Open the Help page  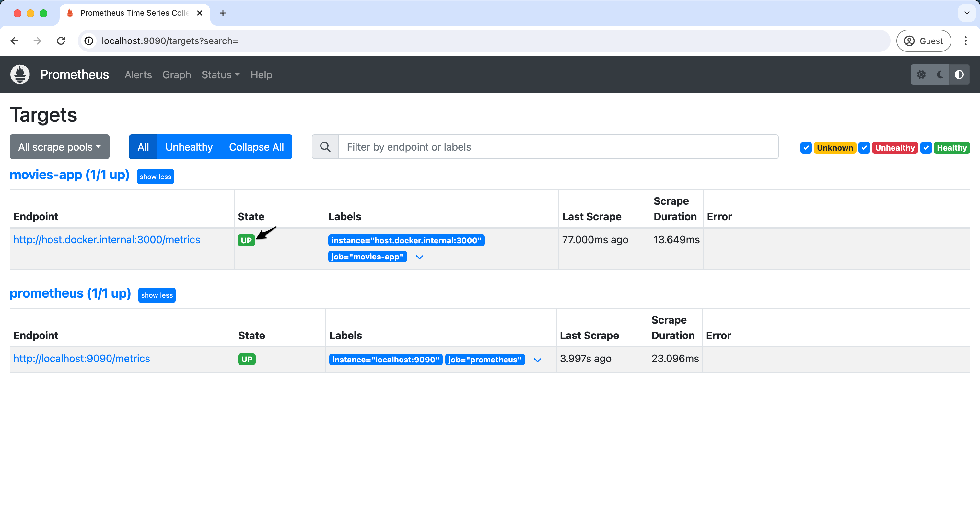click(261, 74)
